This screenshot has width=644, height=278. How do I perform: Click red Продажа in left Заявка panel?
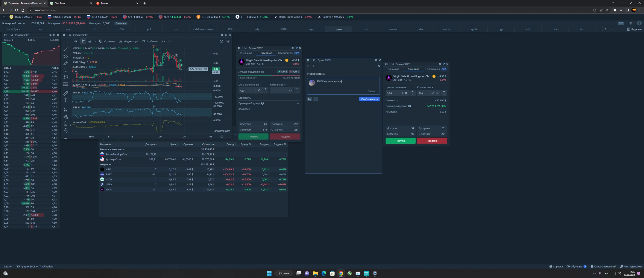click(x=285, y=137)
